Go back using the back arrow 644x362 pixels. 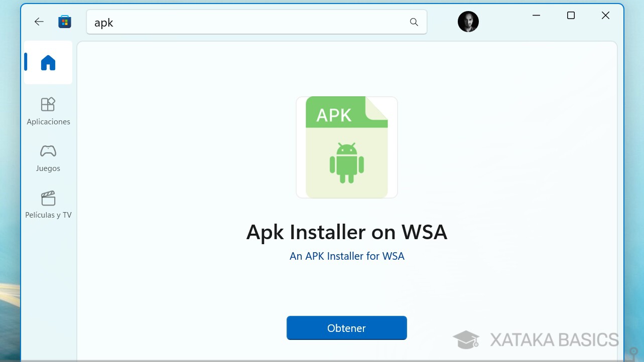[39, 22]
